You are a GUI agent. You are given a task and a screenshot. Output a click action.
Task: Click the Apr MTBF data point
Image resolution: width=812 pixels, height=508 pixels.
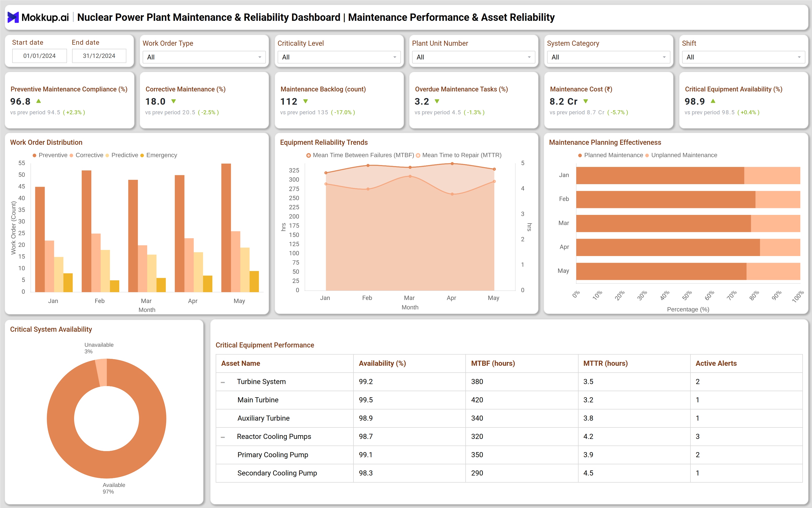click(452, 164)
